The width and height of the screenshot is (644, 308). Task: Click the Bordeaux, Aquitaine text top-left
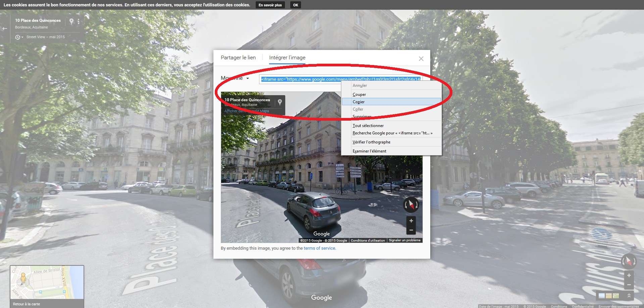coord(32,27)
